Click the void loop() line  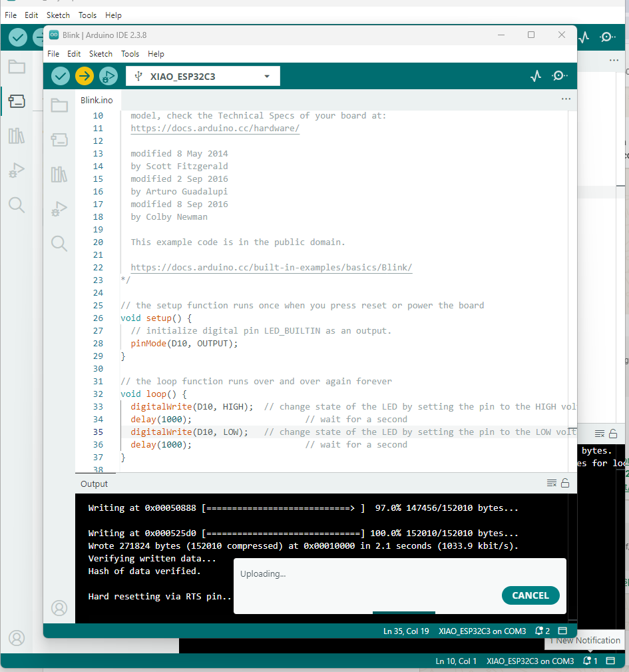[x=154, y=394]
